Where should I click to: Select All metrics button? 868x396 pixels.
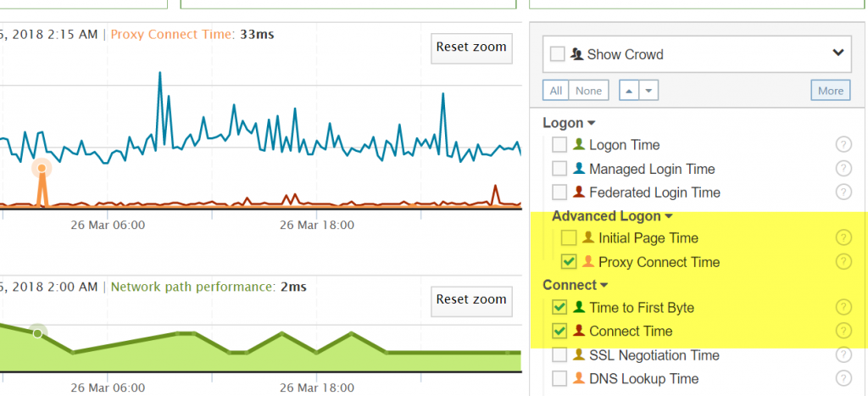coord(556,90)
